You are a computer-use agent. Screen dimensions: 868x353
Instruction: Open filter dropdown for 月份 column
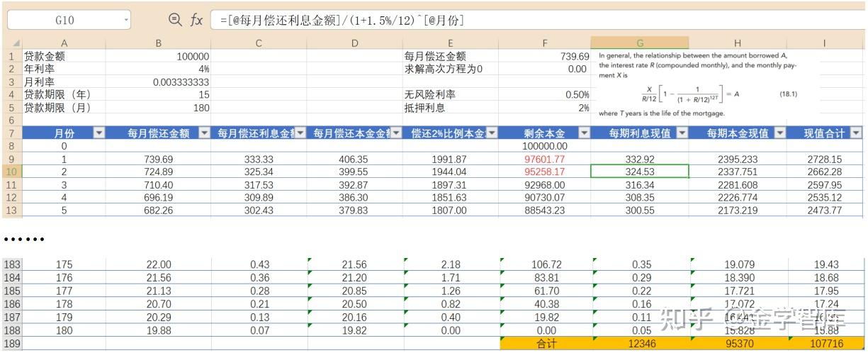point(99,133)
